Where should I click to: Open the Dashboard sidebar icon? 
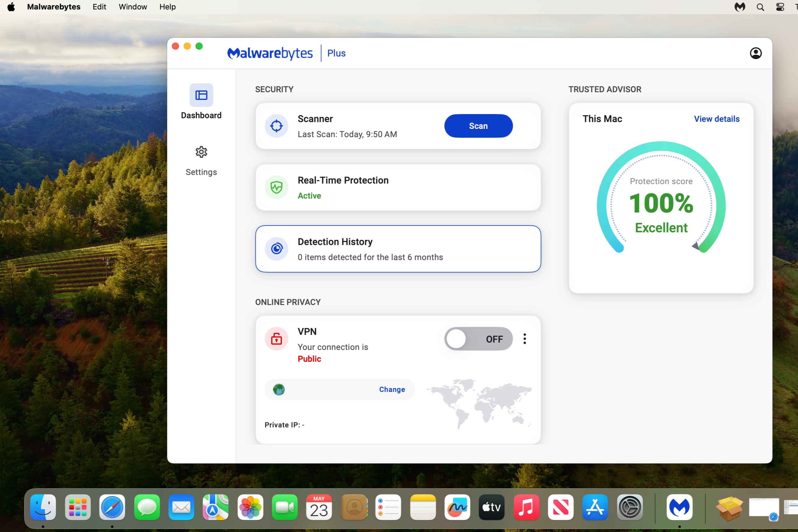coord(201,95)
